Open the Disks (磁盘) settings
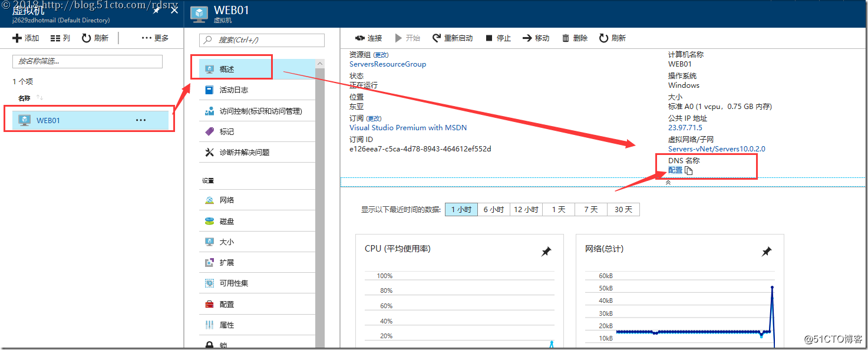 click(x=257, y=221)
